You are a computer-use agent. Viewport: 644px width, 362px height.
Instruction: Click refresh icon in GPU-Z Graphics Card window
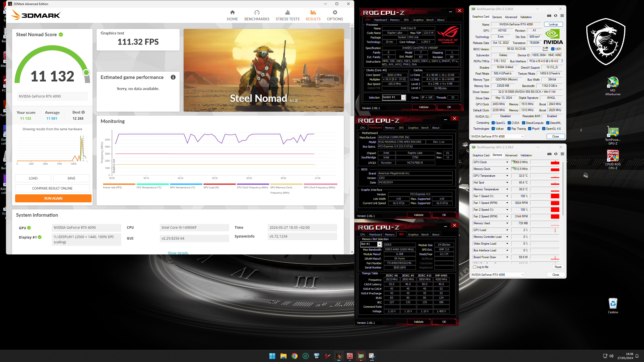point(556,16)
